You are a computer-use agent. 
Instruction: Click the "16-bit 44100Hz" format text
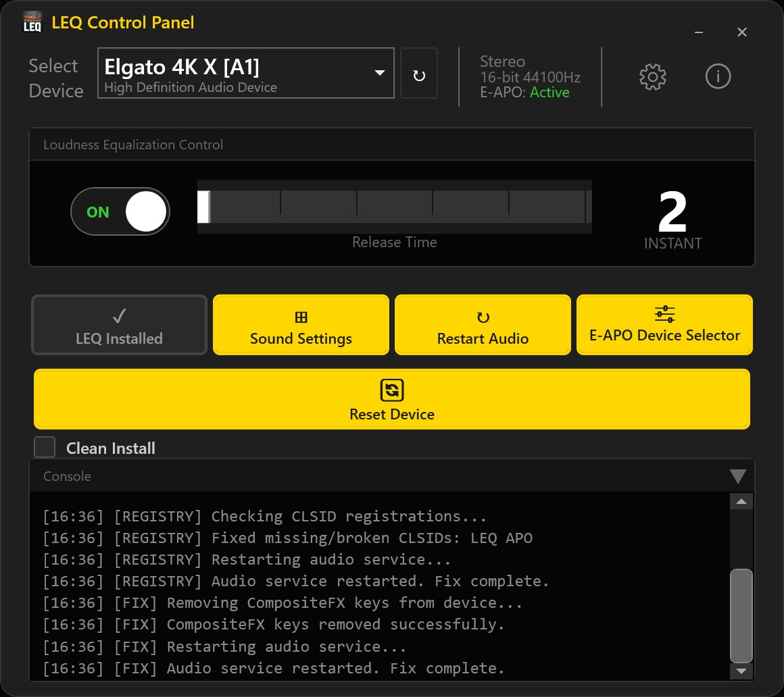click(530, 78)
